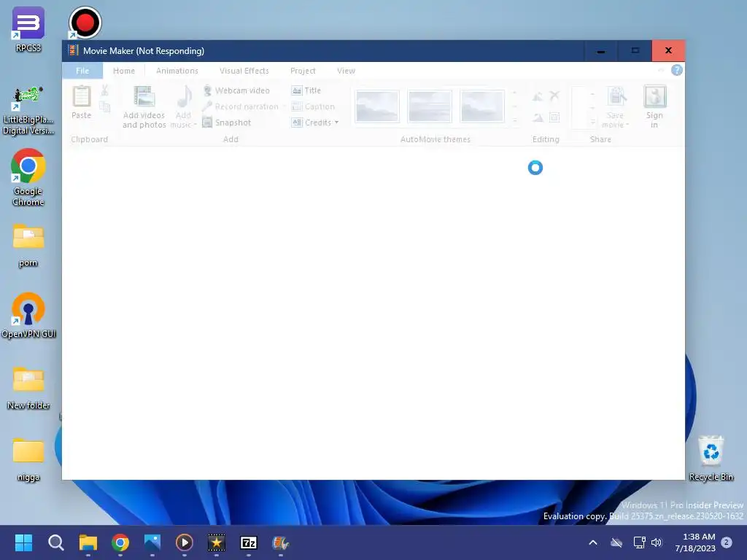This screenshot has height=560, width=747.
Task: Open the Add music dropdown
Action: click(x=183, y=107)
